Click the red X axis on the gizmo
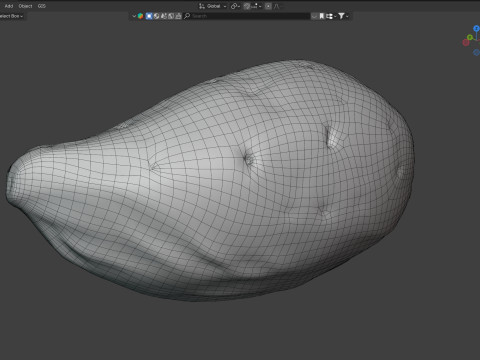This screenshot has width=480, height=360. point(466,43)
